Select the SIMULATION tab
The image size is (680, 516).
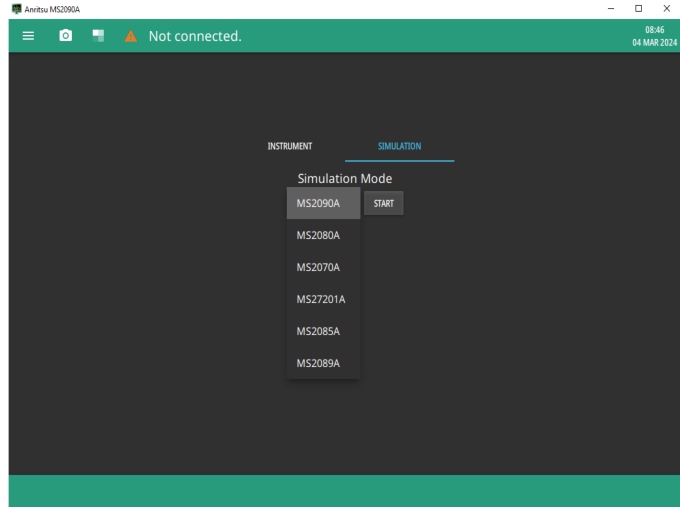(x=399, y=146)
